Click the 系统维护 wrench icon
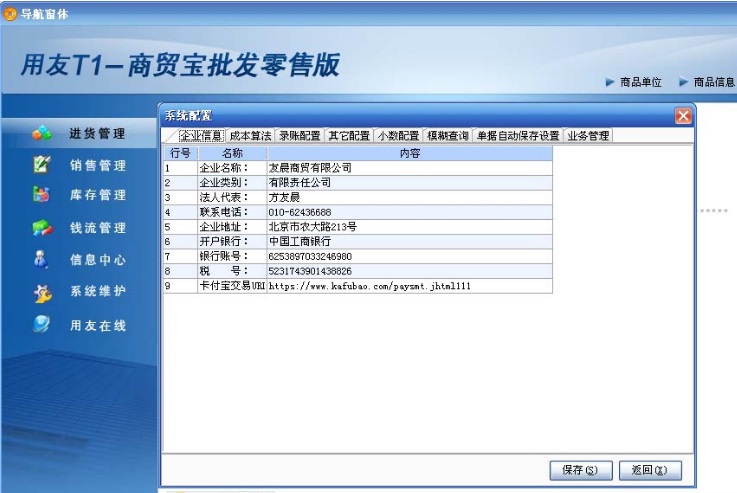The width and height of the screenshot is (737, 493). [42, 292]
